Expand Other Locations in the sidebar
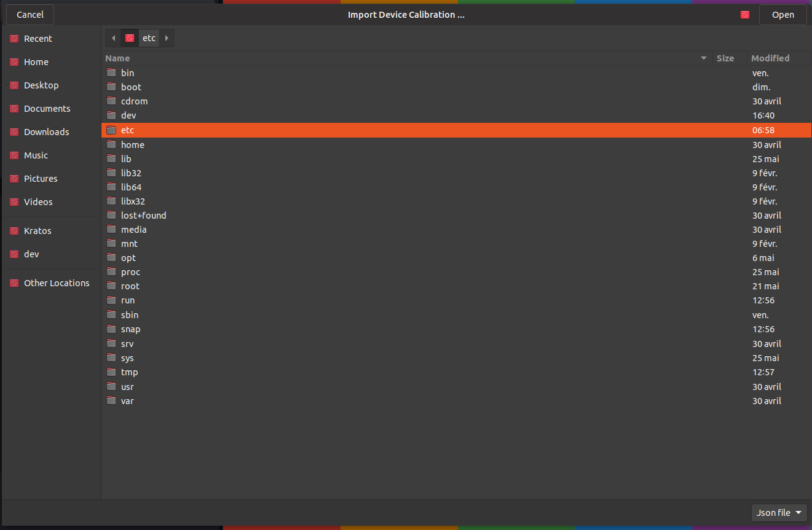 (57, 283)
